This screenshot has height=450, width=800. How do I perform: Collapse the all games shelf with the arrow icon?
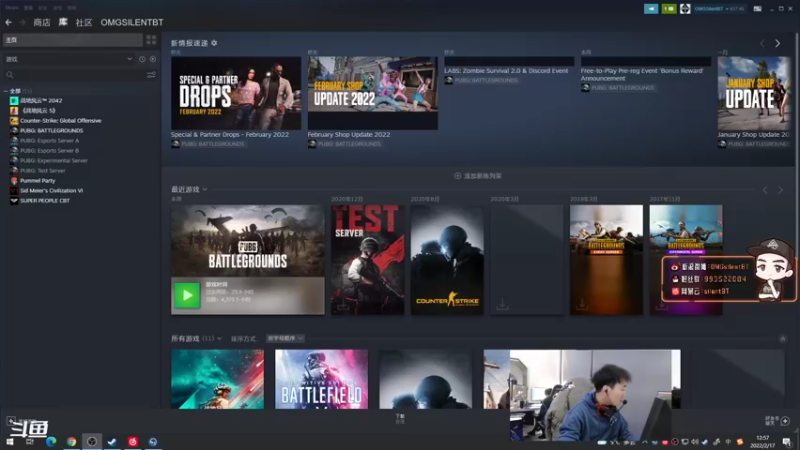[x=783, y=339]
